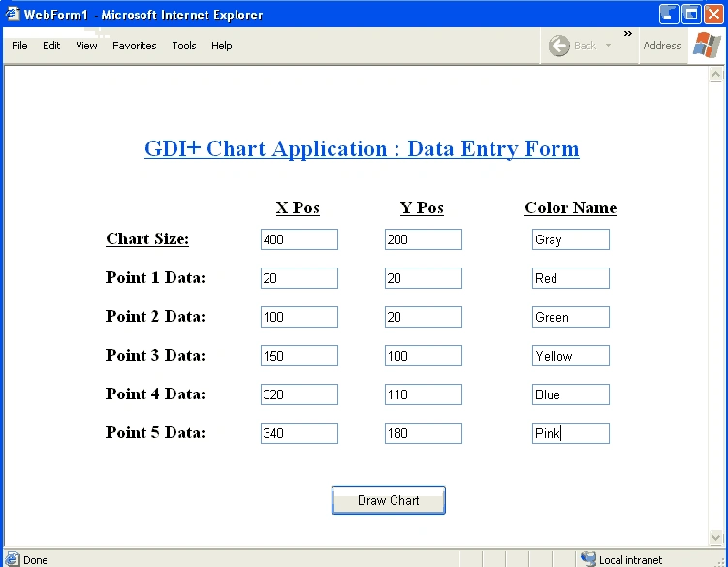Click the Point 1 Data: label
728x567 pixels.
(155, 278)
